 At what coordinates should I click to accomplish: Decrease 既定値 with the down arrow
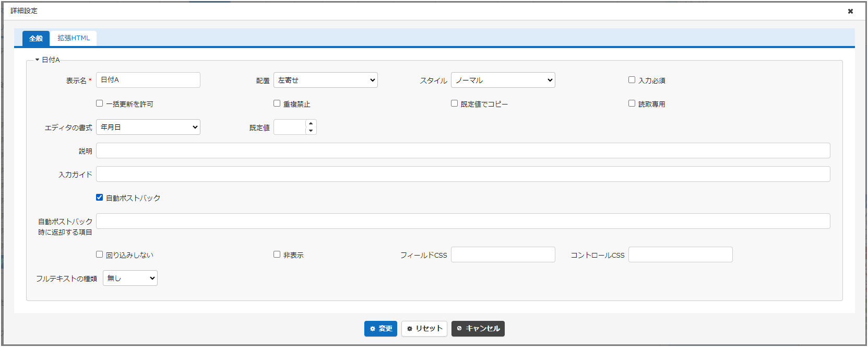point(311,131)
